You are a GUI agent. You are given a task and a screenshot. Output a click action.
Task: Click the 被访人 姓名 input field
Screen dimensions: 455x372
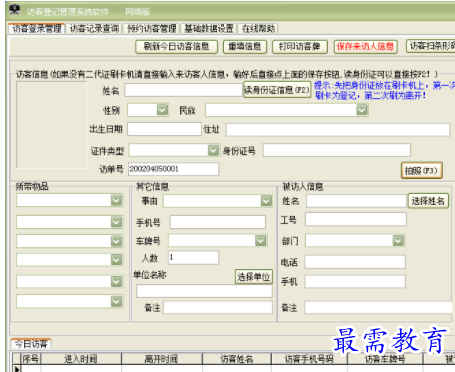pos(356,201)
